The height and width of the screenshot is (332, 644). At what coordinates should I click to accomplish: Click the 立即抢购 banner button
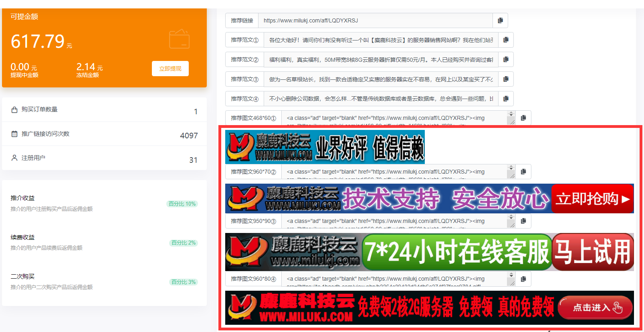[x=592, y=198]
